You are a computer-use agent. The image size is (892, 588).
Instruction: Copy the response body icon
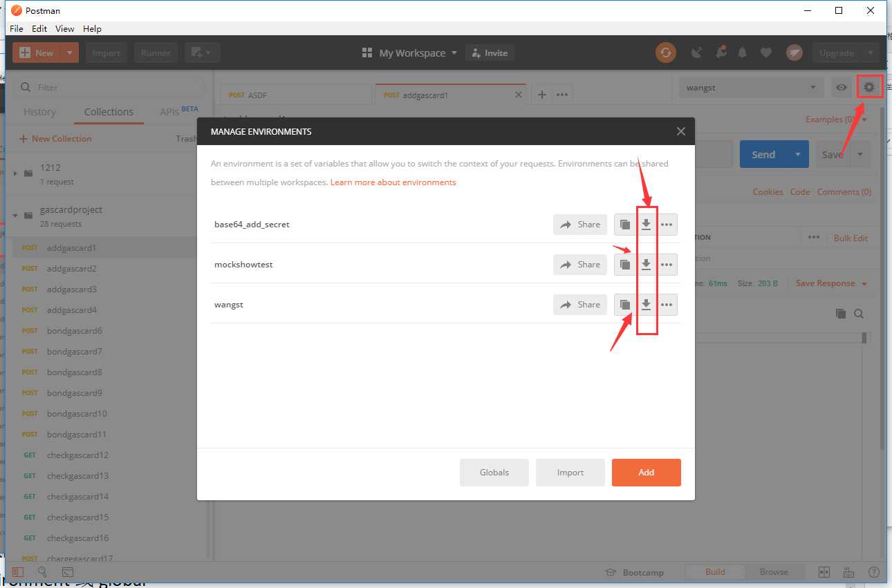841,314
